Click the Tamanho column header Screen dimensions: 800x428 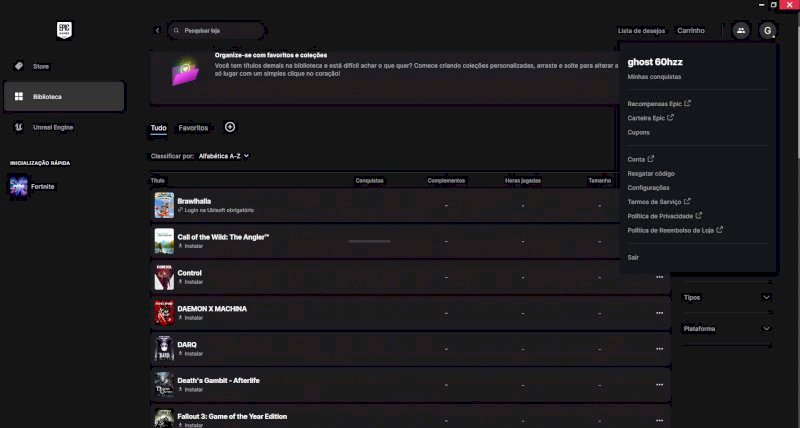[599, 181]
